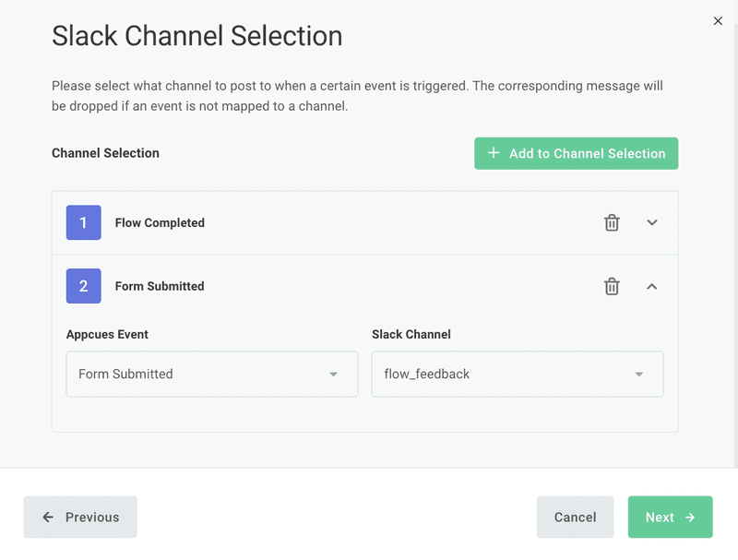Delete the Flow Completed channel mapping

click(612, 222)
